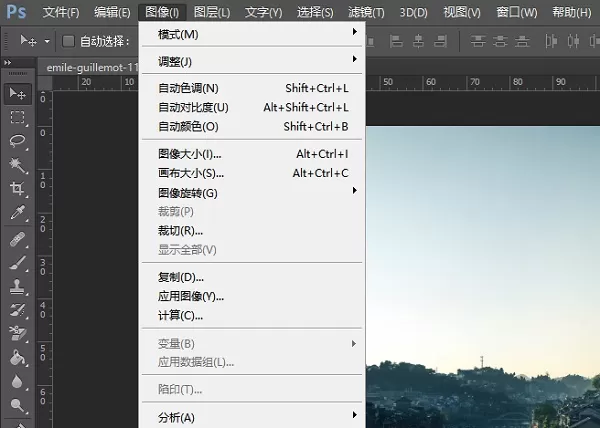Open the 编辑(E) menu
The image size is (600, 428).
(112, 13)
